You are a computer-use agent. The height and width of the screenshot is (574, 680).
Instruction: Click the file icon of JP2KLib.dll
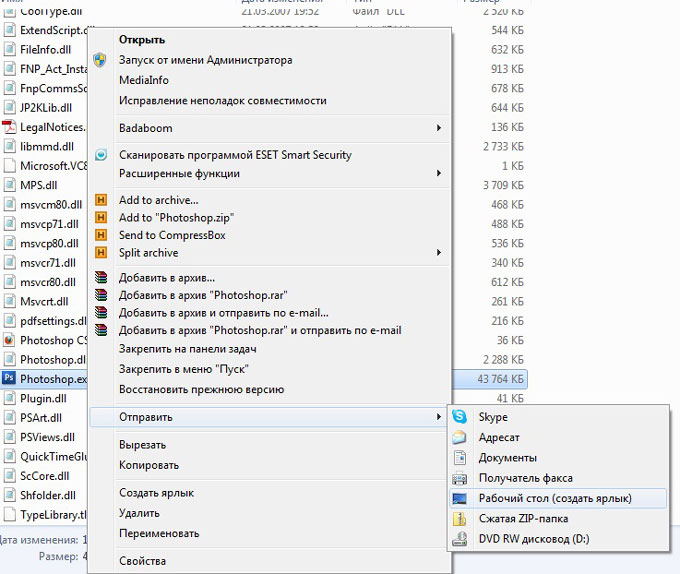point(9,108)
